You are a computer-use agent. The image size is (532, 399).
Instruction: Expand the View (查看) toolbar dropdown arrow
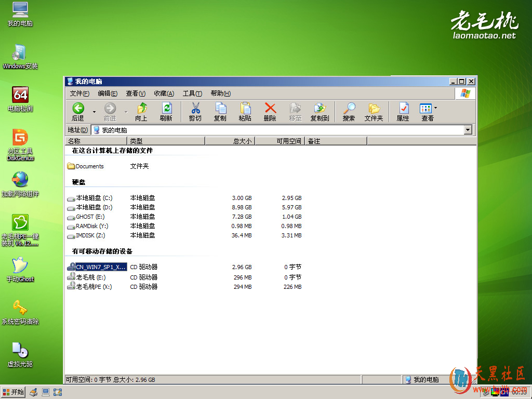(x=436, y=108)
